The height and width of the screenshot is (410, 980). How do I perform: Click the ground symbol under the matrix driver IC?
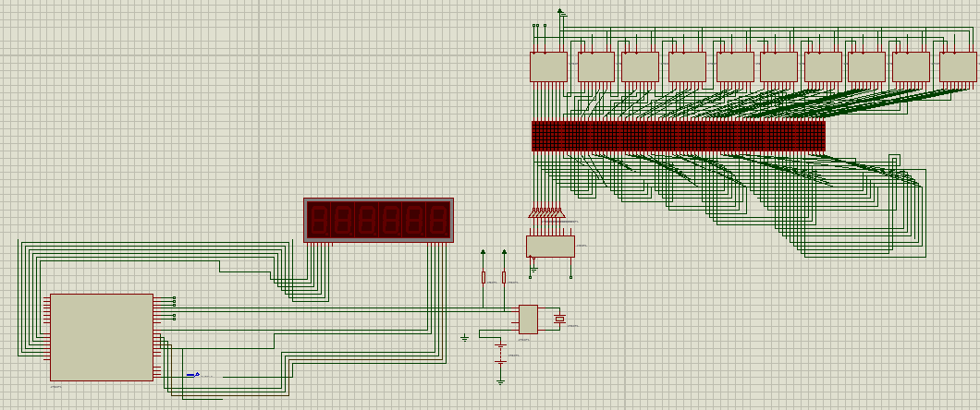pyautogui.click(x=533, y=271)
